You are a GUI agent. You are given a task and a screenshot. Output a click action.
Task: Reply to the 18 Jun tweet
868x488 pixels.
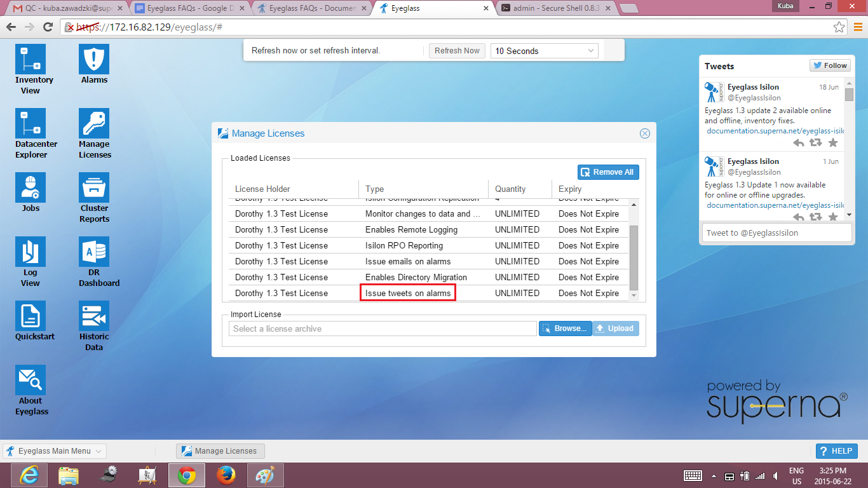point(799,143)
